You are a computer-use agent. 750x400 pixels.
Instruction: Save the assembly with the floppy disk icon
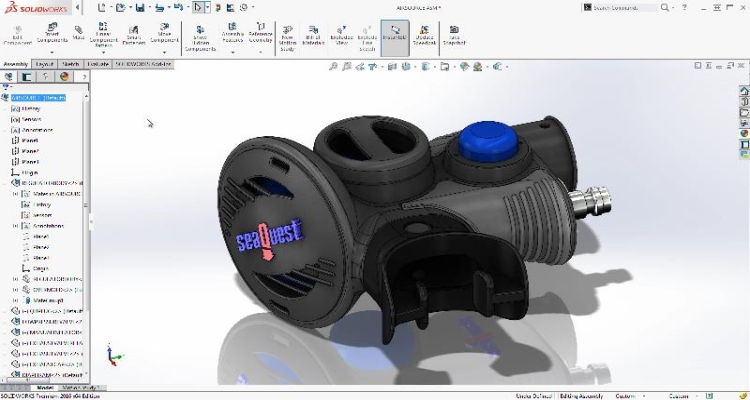coord(140,7)
